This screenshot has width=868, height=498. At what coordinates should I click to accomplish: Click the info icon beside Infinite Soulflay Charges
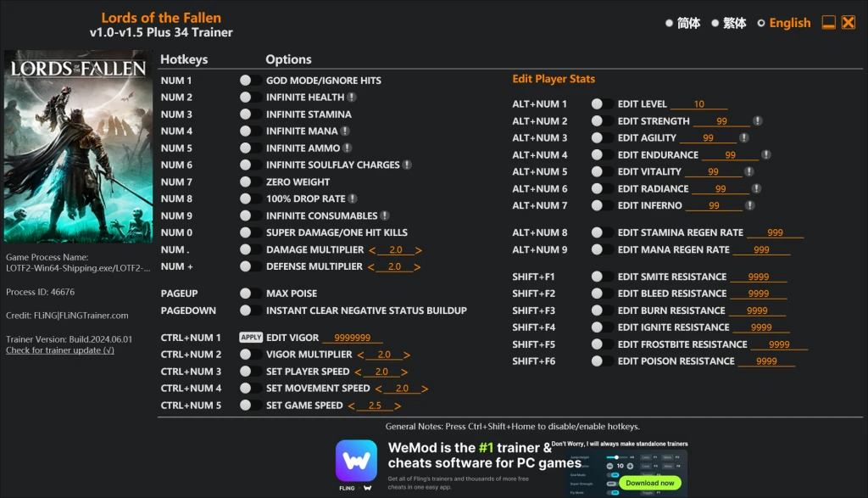407,165
